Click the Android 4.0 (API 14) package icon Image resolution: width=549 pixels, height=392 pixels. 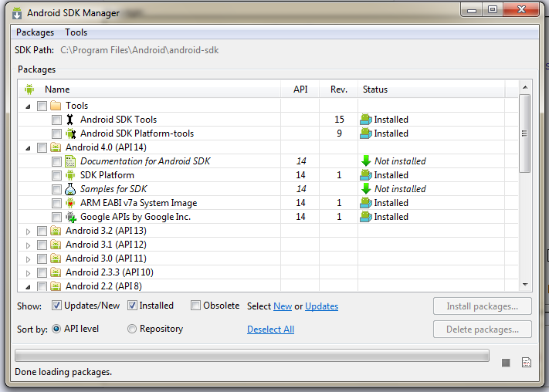tap(56, 147)
